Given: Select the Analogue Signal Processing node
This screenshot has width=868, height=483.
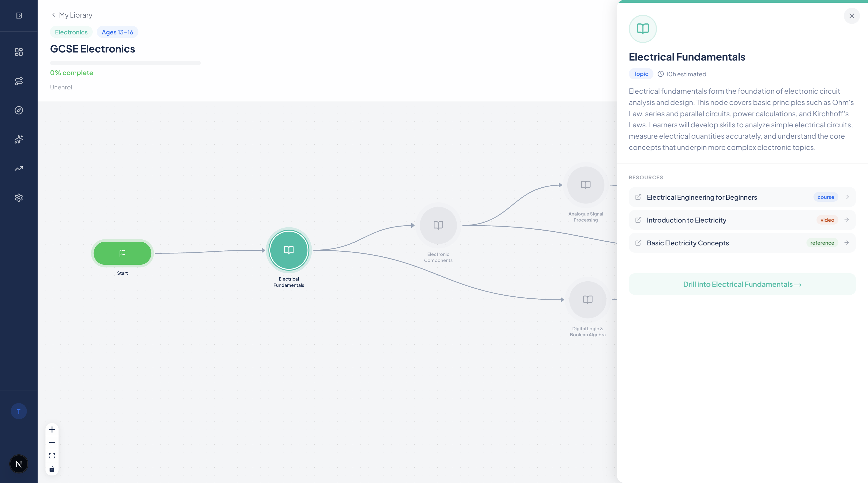Looking at the screenshot, I should tap(586, 185).
